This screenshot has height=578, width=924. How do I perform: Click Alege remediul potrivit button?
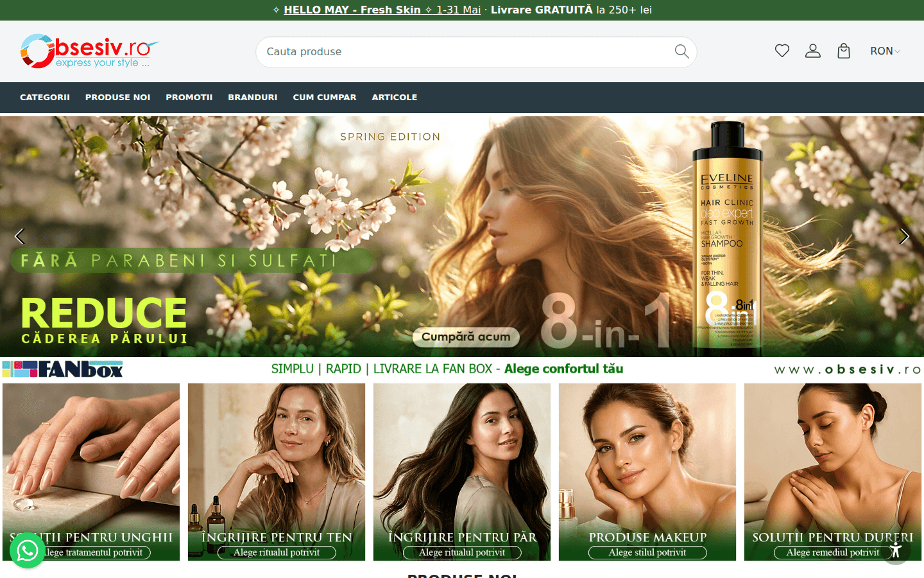click(x=833, y=552)
